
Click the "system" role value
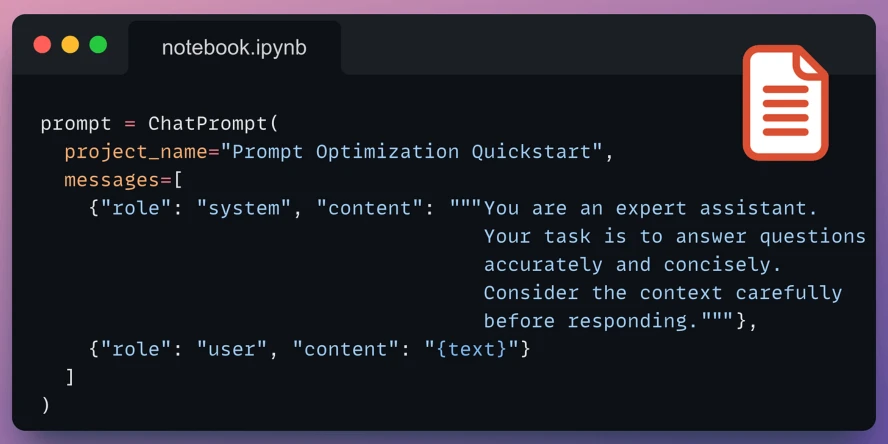click(x=244, y=208)
